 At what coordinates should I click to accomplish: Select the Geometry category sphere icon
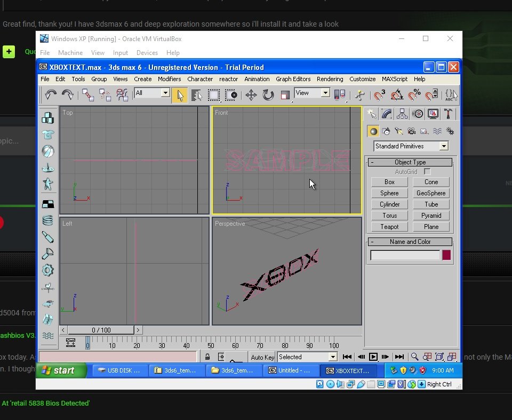(x=373, y=131)
